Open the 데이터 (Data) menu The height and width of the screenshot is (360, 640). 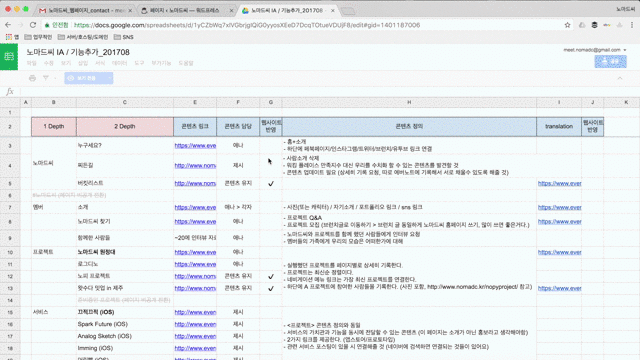click(x=119, y=63)
